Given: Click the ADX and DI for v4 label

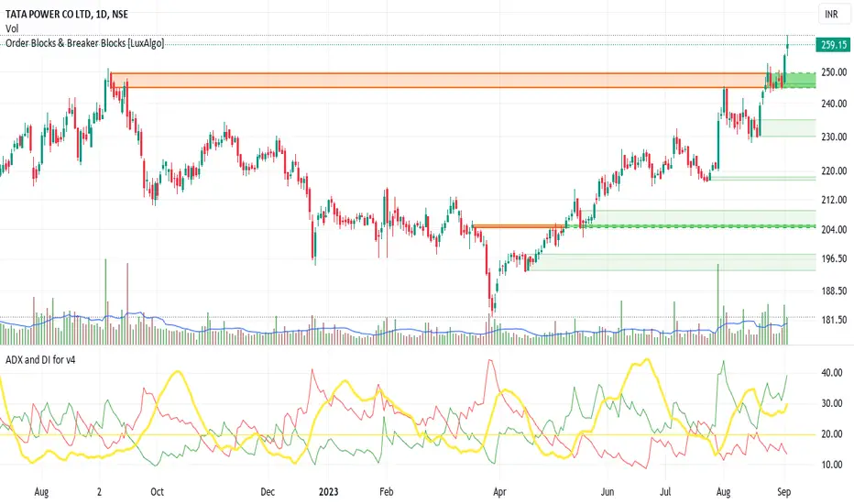Looking at the screenshot, I should tap(40, 359).
